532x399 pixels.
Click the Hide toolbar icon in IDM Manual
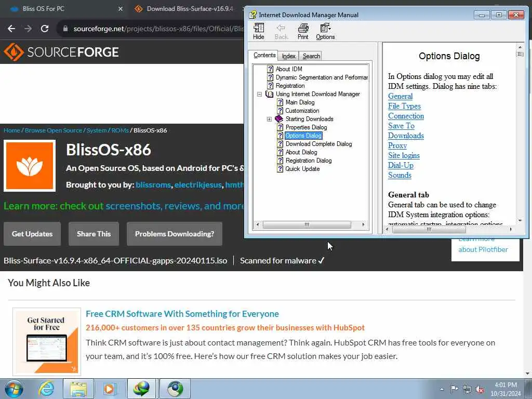pos(259,31)
